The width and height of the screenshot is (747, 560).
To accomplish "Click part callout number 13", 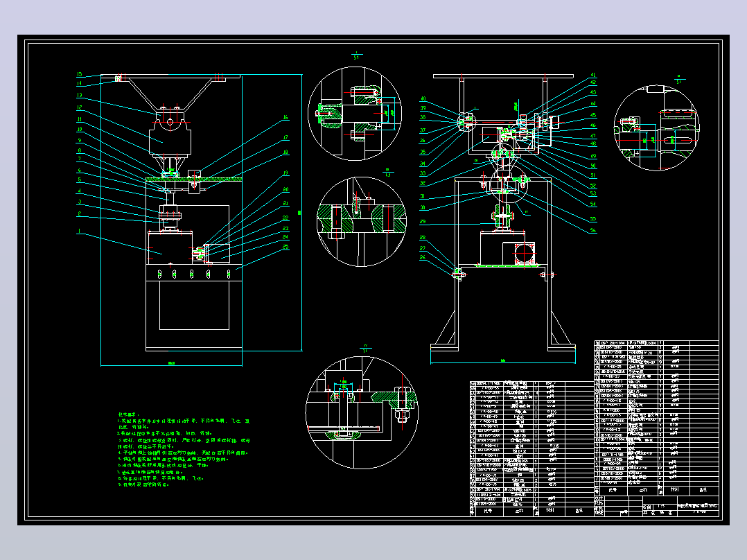I will [x=80, y=96].
